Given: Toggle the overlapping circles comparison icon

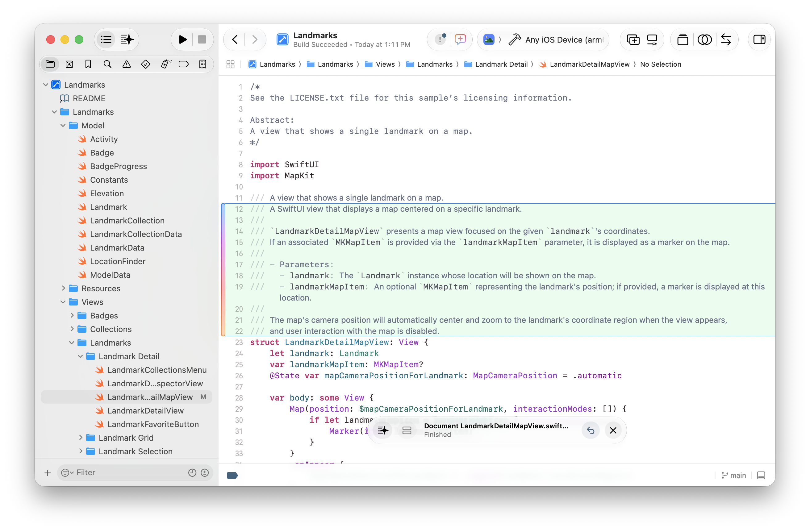Looking at the screenshot, I should click(704, 40).
